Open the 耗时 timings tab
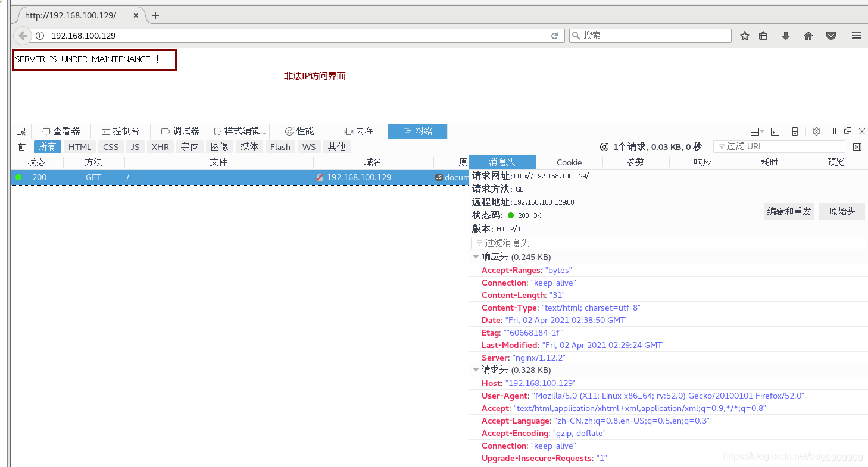868x467 pixels. pos(769,162)
